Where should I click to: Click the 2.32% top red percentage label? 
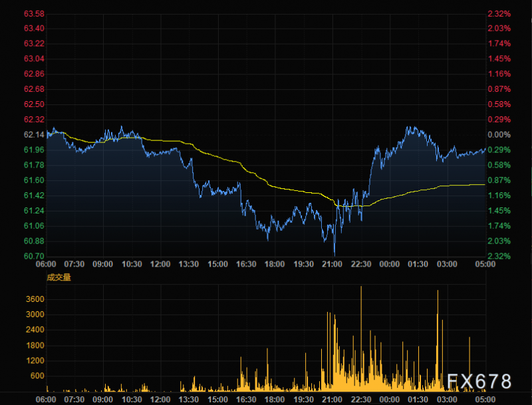pyautogui.click(x=499, y=14)
